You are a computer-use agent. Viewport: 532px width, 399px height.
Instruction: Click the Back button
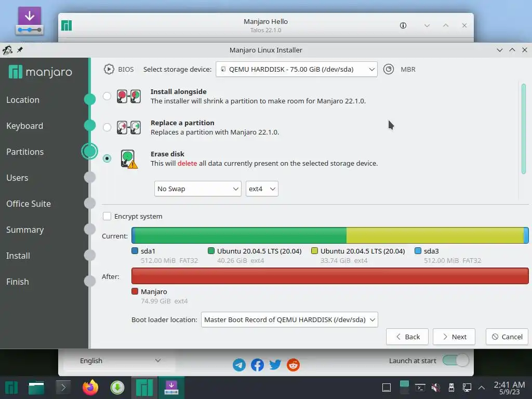pyautogui.click(x=407, y=337)
